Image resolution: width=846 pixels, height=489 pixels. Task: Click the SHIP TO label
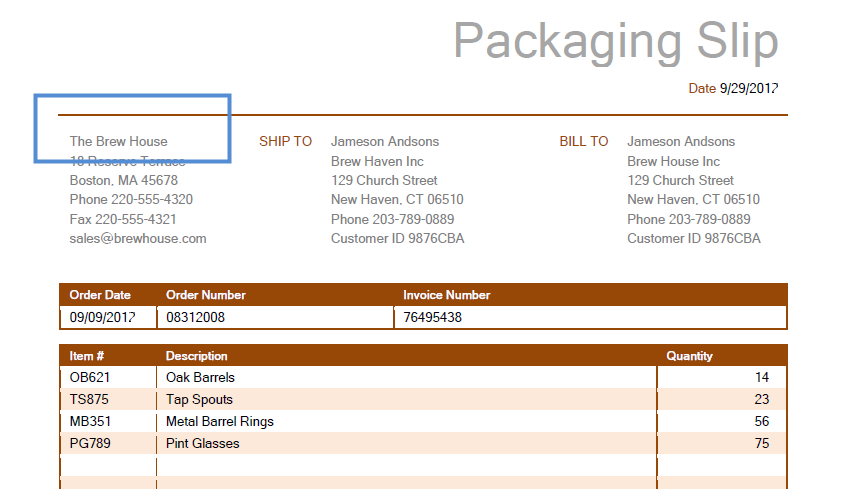[x=286, y=142]
